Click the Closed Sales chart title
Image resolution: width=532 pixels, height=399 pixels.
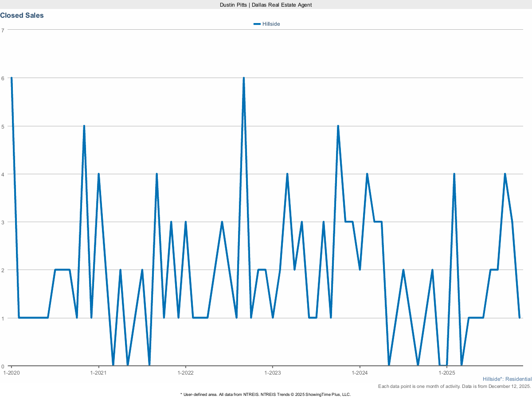[x=22, y=15]
